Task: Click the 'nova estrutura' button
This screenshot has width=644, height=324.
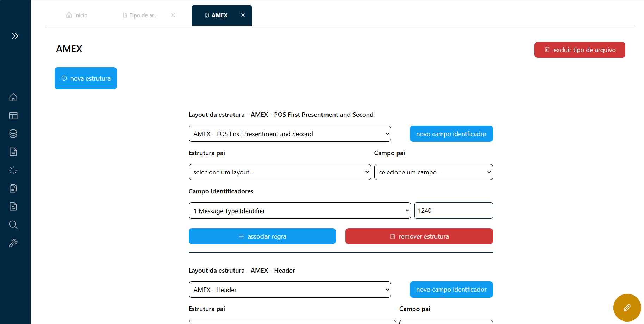Action: tap(86, 78)
